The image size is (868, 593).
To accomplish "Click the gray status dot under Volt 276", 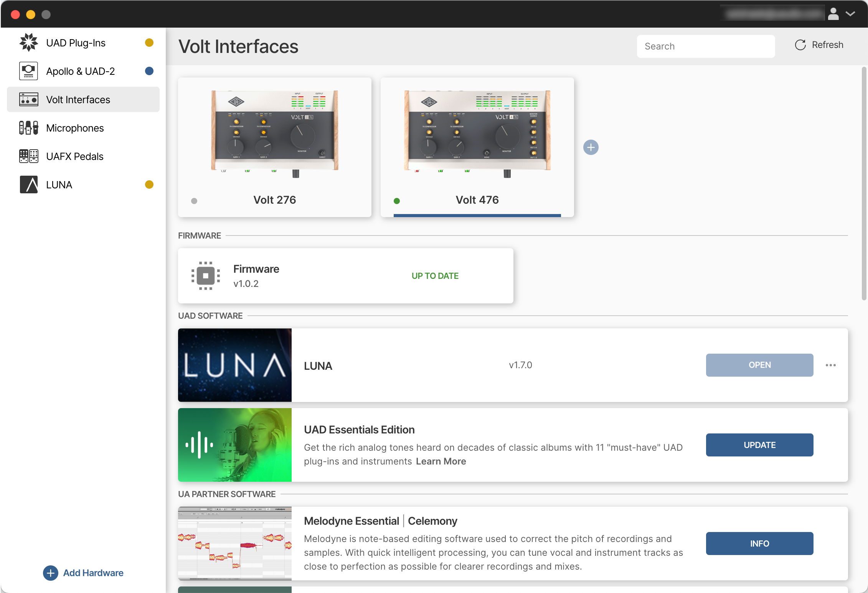I will pyautogui.click(x=194, y=201).
